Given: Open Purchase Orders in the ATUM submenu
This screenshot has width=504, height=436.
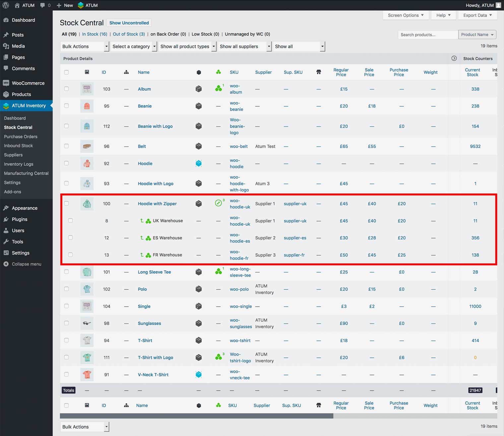Looking at the screenshot, I should point(21,137).
